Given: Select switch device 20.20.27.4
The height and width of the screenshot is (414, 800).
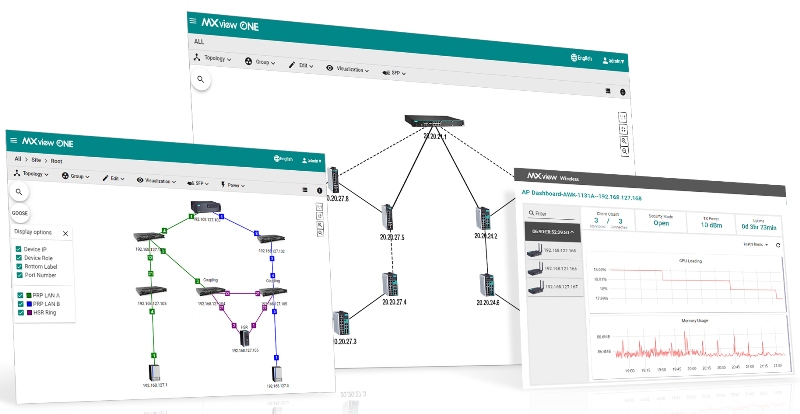Looking at the screenshot, I should coord(390,284).
